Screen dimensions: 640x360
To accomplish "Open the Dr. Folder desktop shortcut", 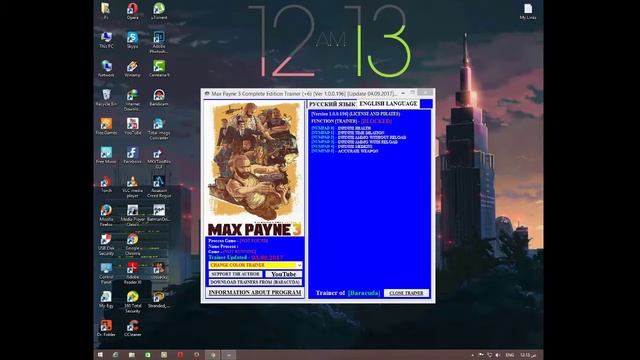I will (106, 328).
